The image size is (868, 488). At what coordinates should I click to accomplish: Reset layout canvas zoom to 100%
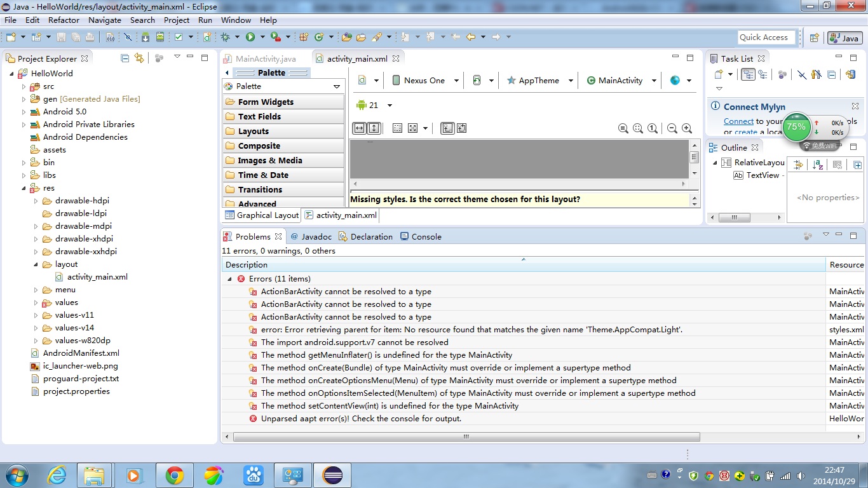tap(653, 128)
